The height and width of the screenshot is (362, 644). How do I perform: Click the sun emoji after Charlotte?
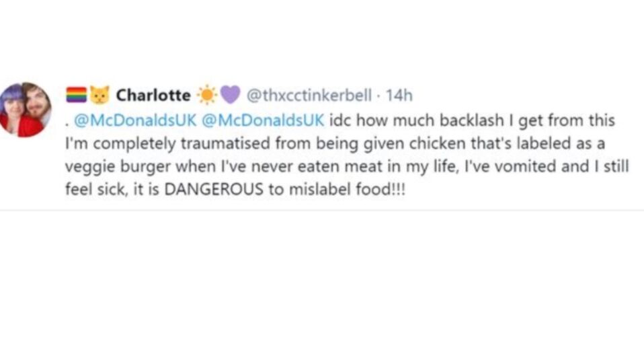click(207, 95)
